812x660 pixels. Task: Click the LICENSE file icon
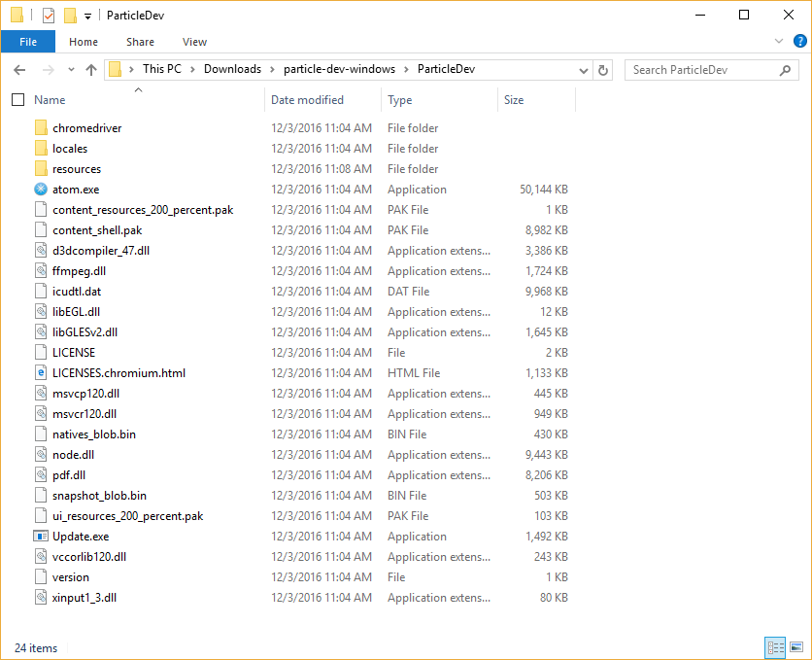point(41,352)
